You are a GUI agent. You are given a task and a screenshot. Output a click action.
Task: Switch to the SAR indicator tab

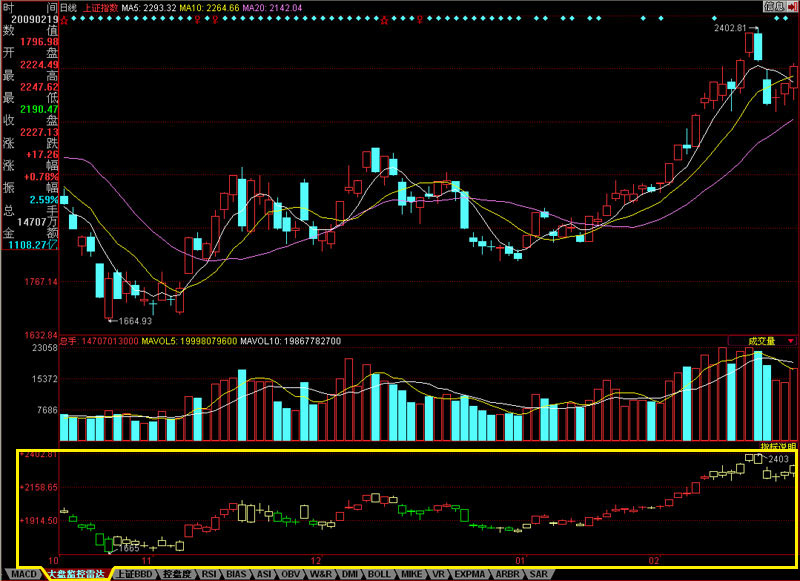click(x=539, y=575)
